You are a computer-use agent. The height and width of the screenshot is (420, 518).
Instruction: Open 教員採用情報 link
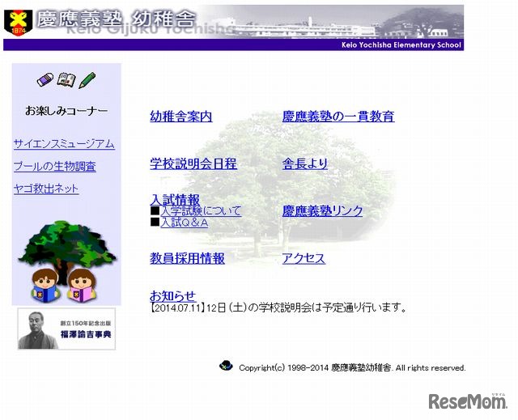pos(187,258)
